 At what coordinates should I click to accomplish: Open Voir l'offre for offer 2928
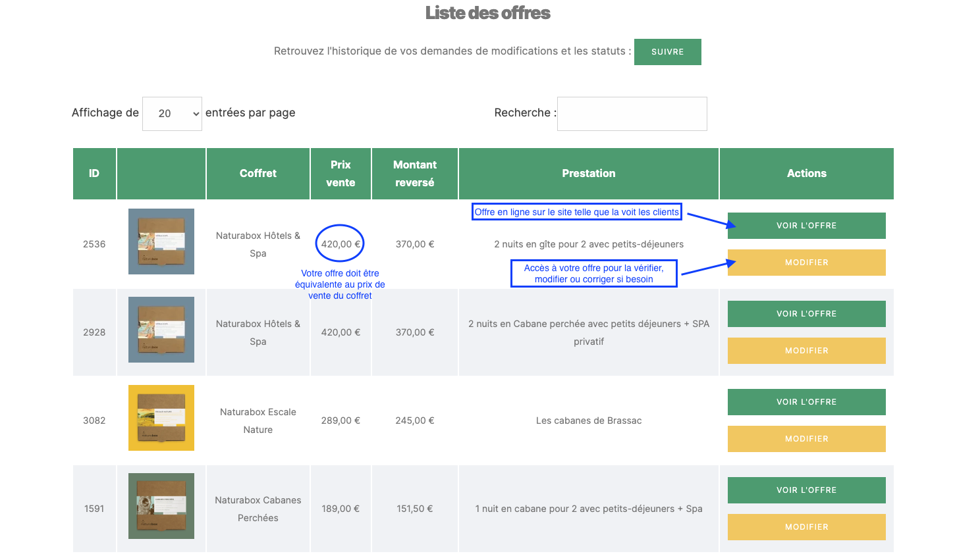pos(806,314)
